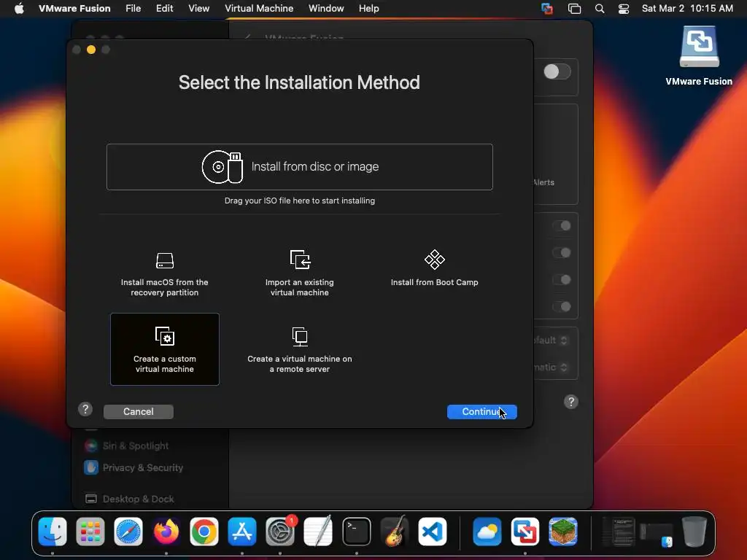Click the Stage Manager windows icon in menu bar
The width and height of the screenshot is (747, 560).
tap(574, 9)
